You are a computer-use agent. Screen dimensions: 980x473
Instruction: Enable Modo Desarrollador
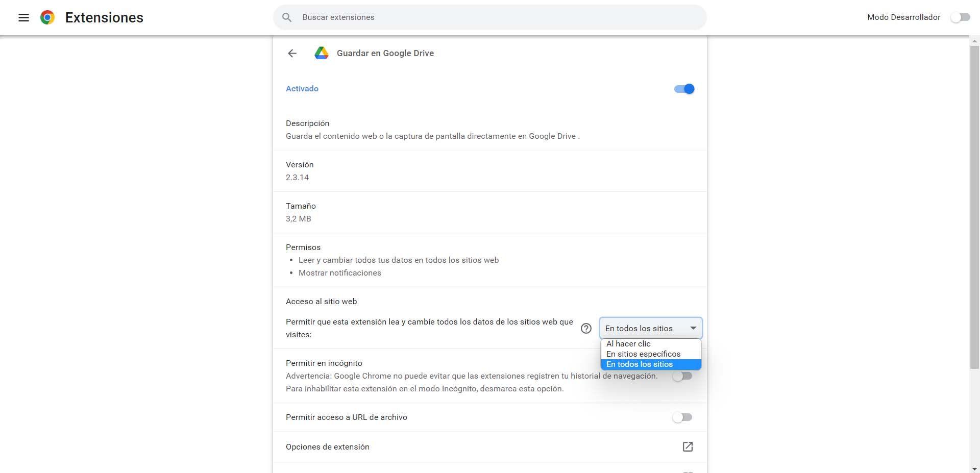[960, 17]
